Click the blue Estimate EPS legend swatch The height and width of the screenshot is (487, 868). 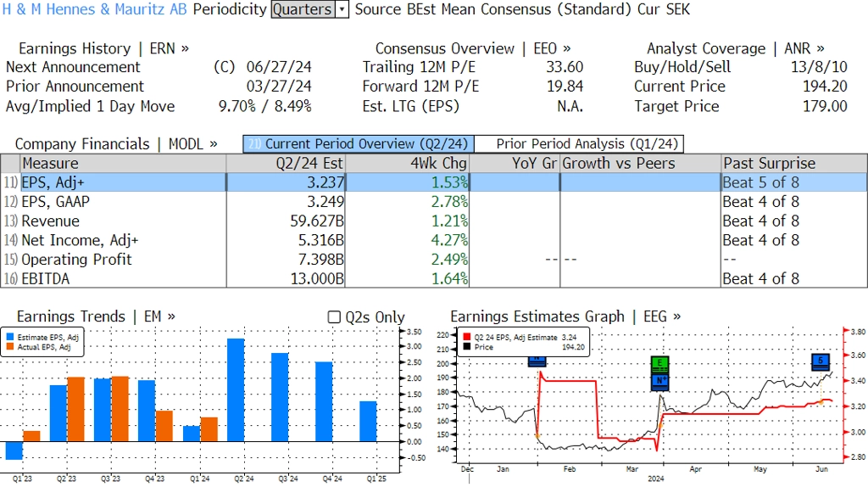[10, 337]
